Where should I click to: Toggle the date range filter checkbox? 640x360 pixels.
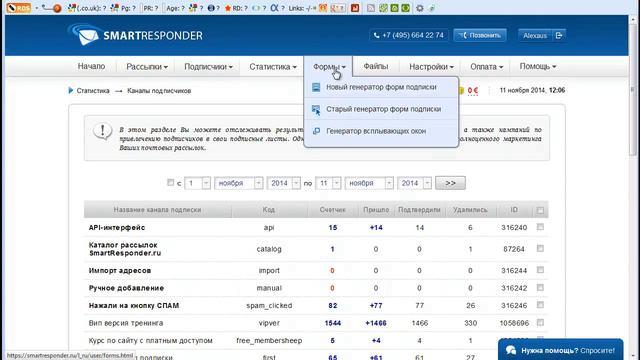point(171,182)
